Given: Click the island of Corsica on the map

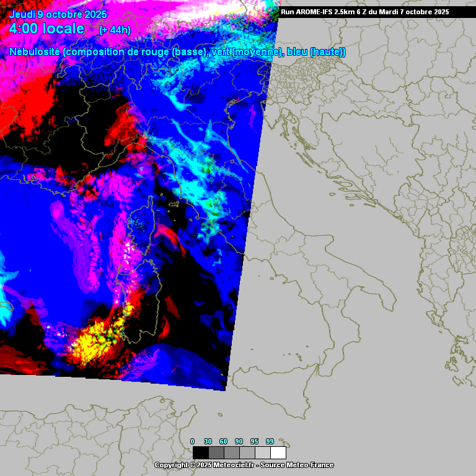Looking at the screenshot, I should (140, 224).
